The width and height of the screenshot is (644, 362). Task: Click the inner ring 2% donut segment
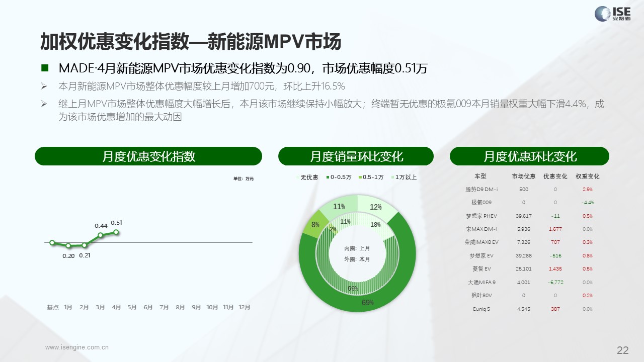coord(333,229)
